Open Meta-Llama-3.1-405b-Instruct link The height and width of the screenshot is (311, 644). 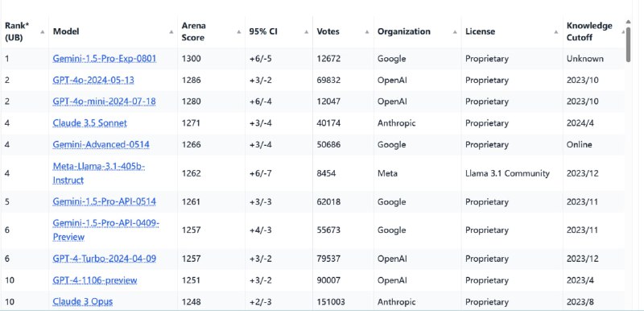pyautogui.click(x=98, y=173)
